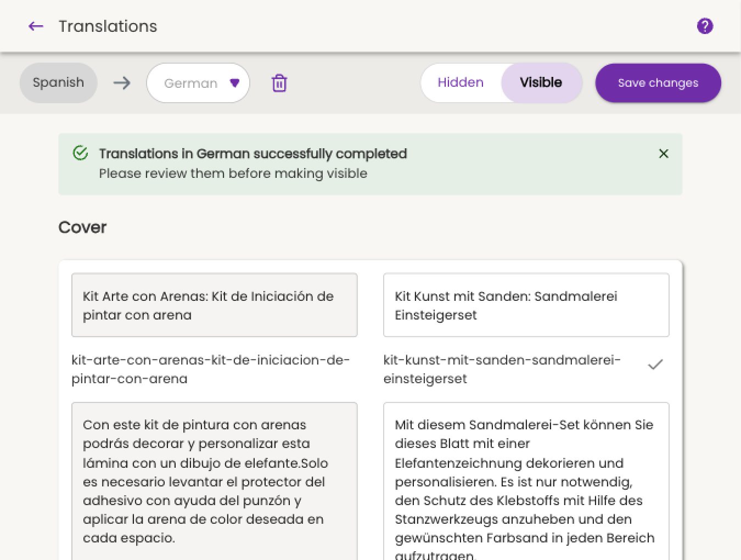Open help via the question mark icon

[x=705, y=26]
